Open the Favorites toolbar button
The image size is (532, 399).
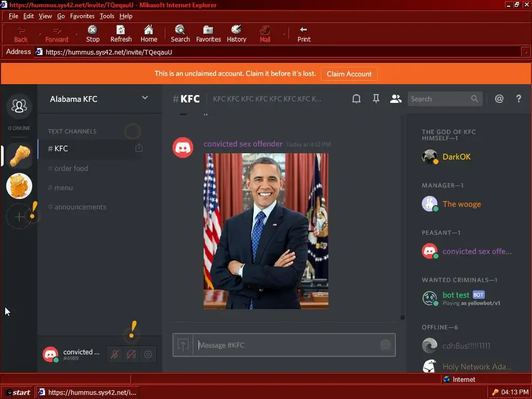pos(208,34)
